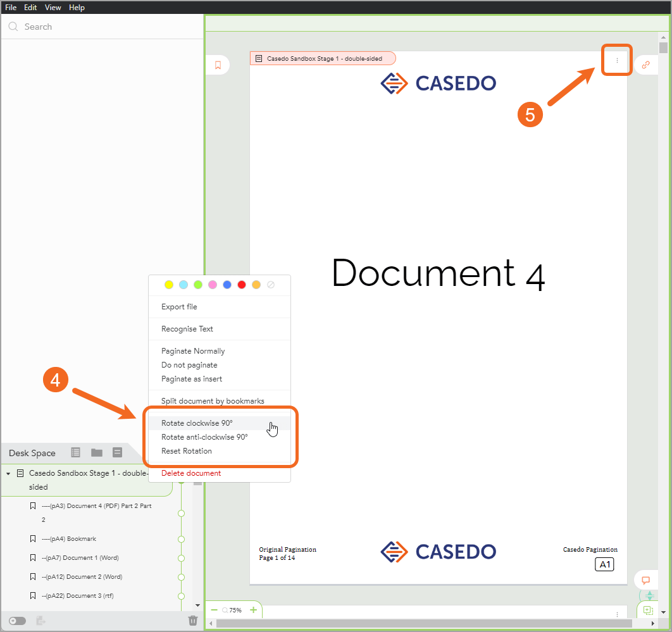The image size is (672, 632).
Task: Click bookmark icon of (pA4) Bookmark entry
Action: tap(32, 539)
